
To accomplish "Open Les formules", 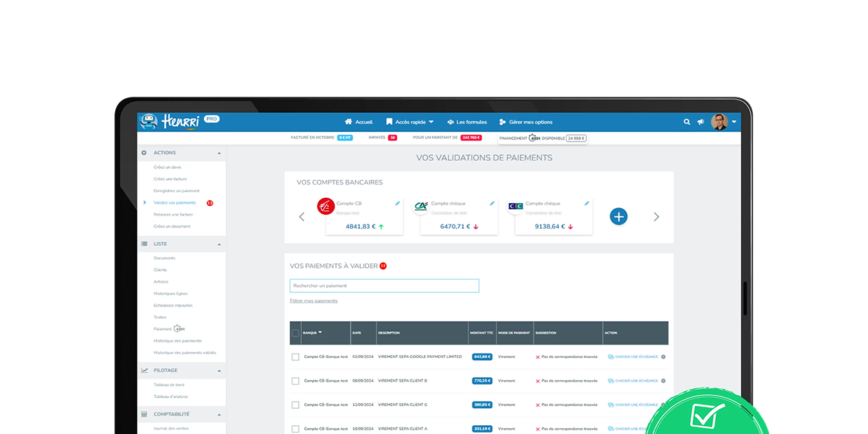I will [x=467, y=122].
